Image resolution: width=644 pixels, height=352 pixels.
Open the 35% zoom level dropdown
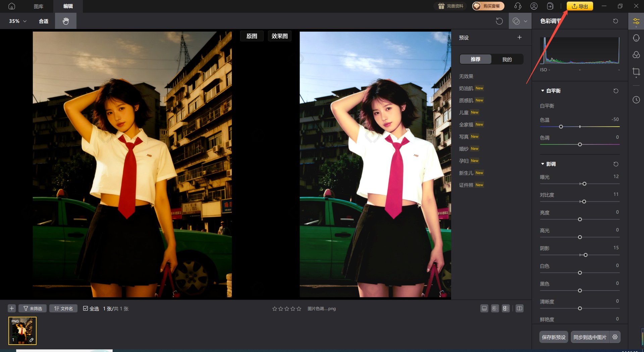17,21
